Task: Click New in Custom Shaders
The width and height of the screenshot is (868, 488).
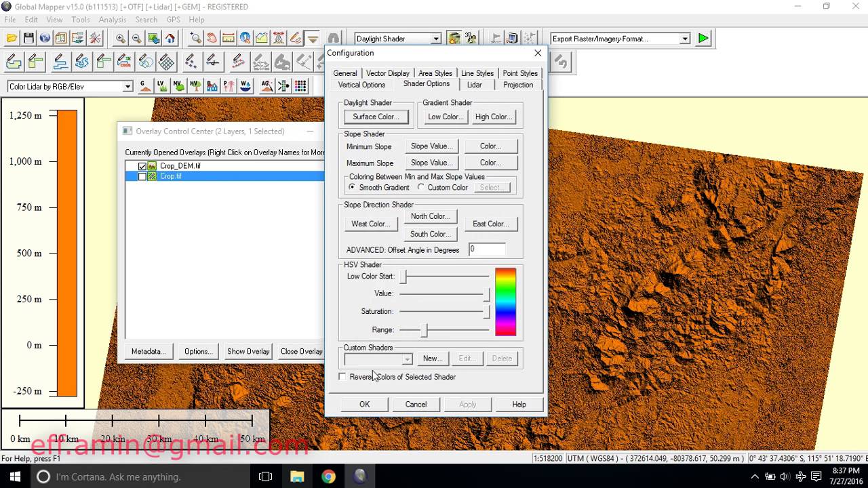Action: 433,359
